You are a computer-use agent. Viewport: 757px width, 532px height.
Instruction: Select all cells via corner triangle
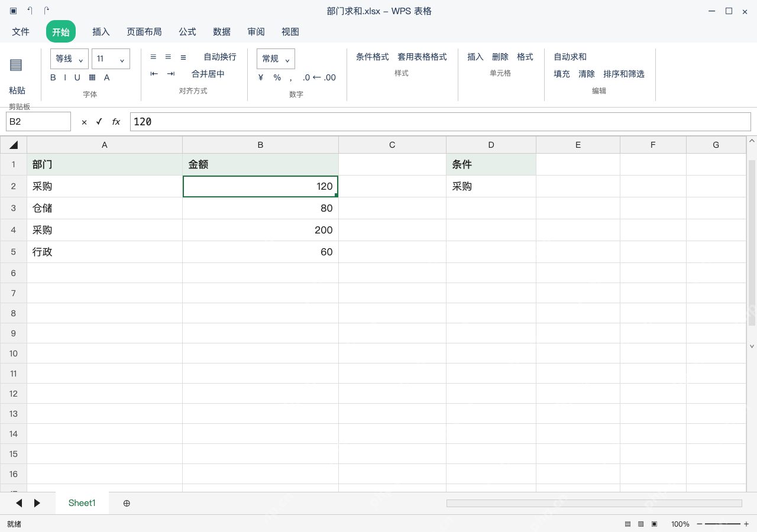[x=14, y=145]
